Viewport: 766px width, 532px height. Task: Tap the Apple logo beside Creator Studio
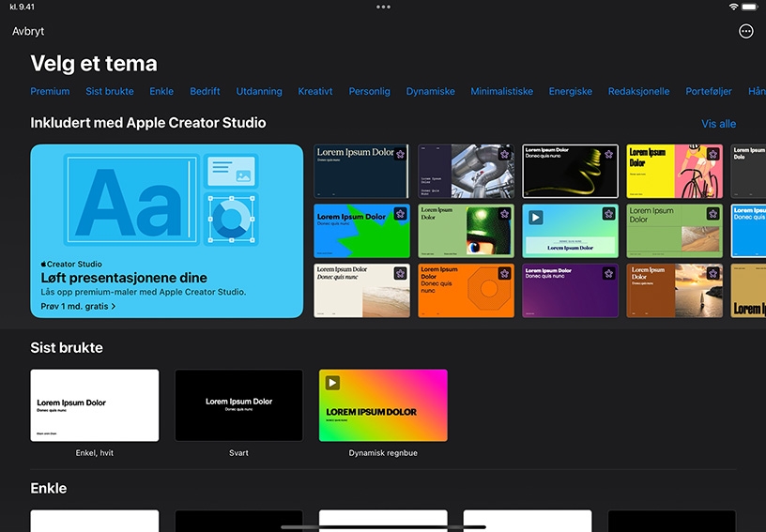tap(43, 264)
